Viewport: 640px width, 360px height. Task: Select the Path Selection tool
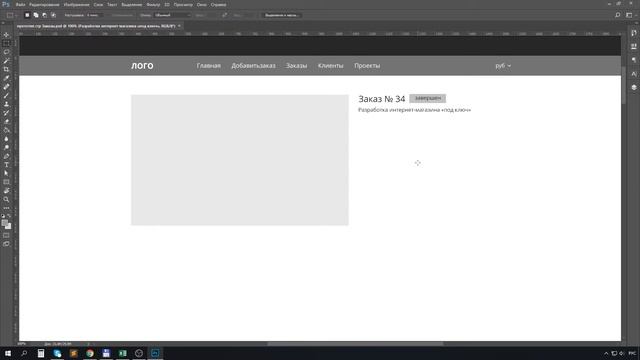[x=6, y=173]
